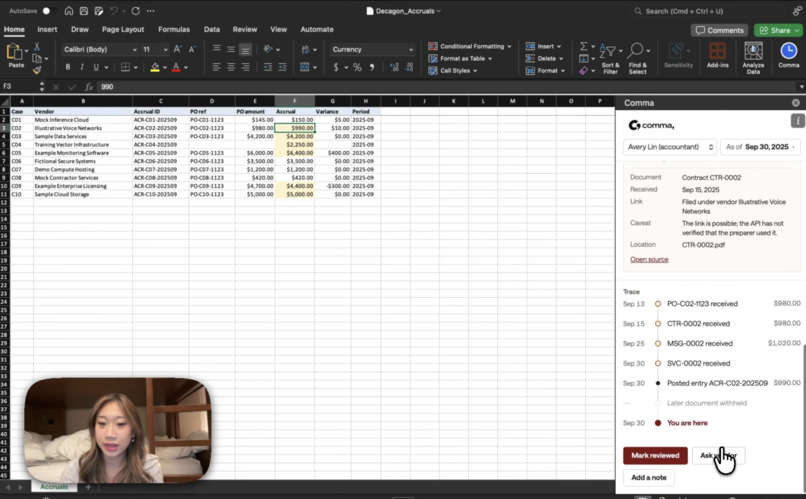Select cell with Accrual $6,400.00

point(295,153)
